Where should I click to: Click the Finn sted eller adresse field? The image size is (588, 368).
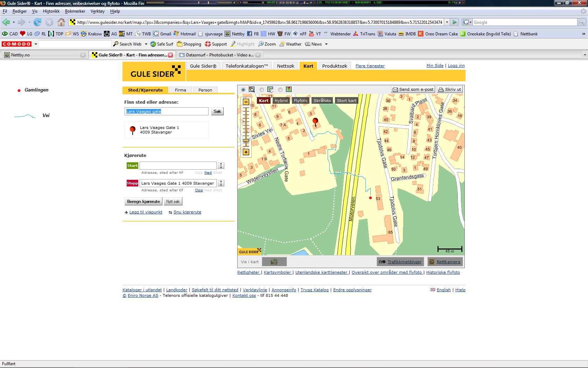point(166,111)
